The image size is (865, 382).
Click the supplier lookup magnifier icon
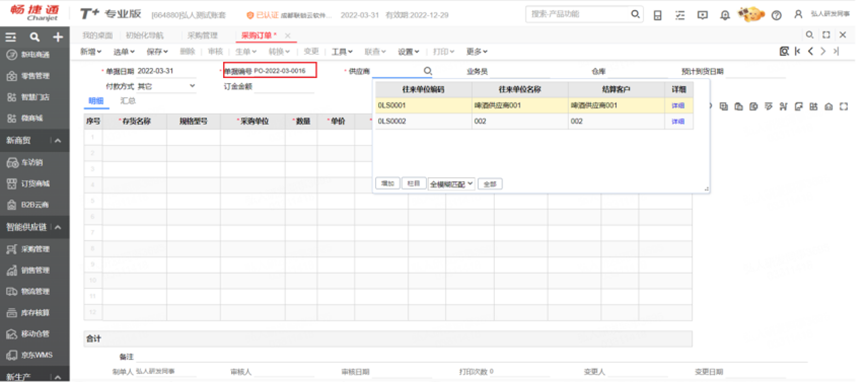click(428, 71)
